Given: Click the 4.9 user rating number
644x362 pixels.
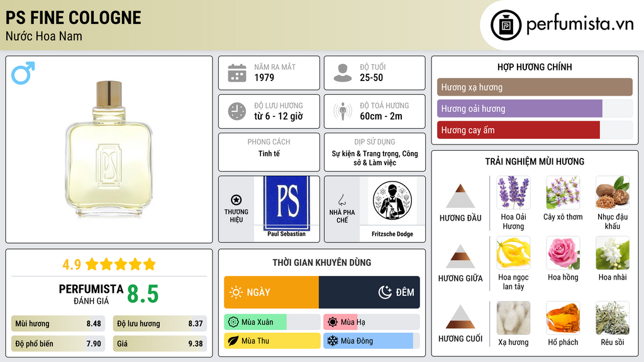Looking at the screenshot, I should click(72, 265).
